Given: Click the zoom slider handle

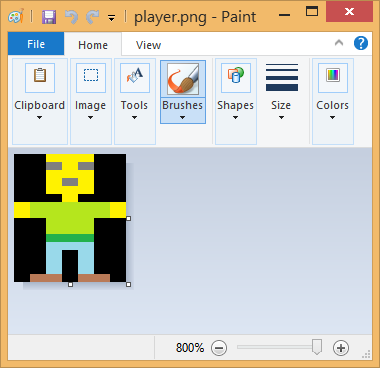Looking at the screenshot, I should click(317, 347).
